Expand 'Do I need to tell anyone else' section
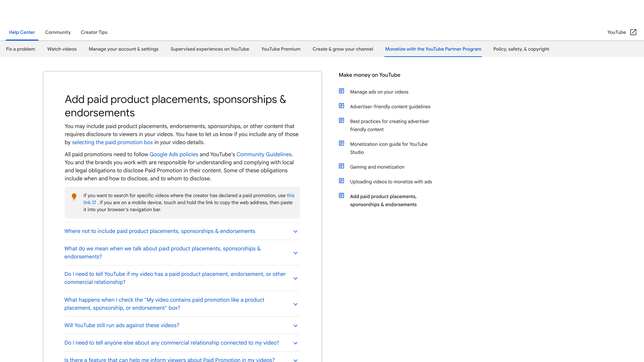The height and width of the screenshot is (362, 644). coord(295,343)
